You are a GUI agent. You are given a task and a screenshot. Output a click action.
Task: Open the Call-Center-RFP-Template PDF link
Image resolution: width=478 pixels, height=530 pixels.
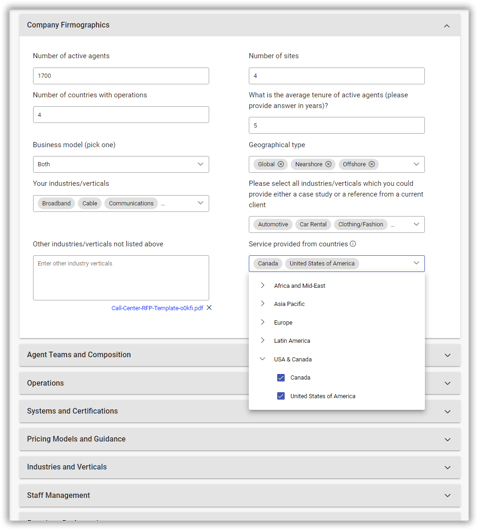coord(157,308)
